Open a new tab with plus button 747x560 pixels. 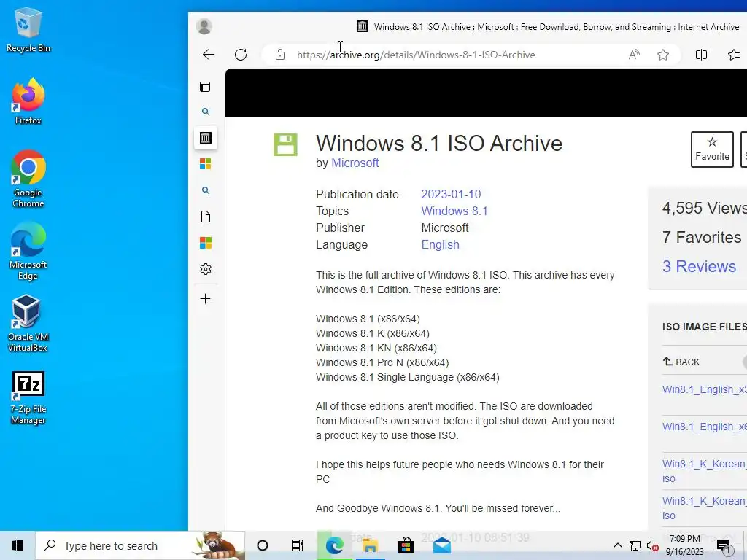[205, 299]
